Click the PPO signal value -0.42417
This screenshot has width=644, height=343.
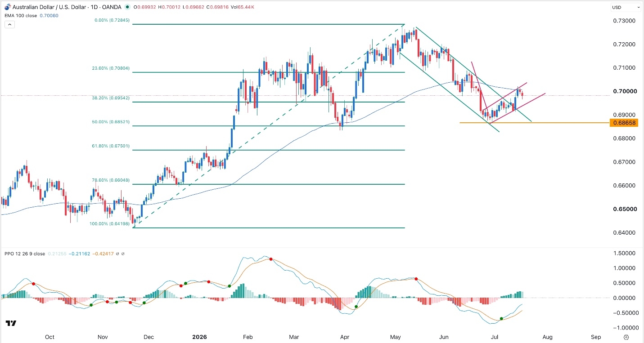click(103, 254)
